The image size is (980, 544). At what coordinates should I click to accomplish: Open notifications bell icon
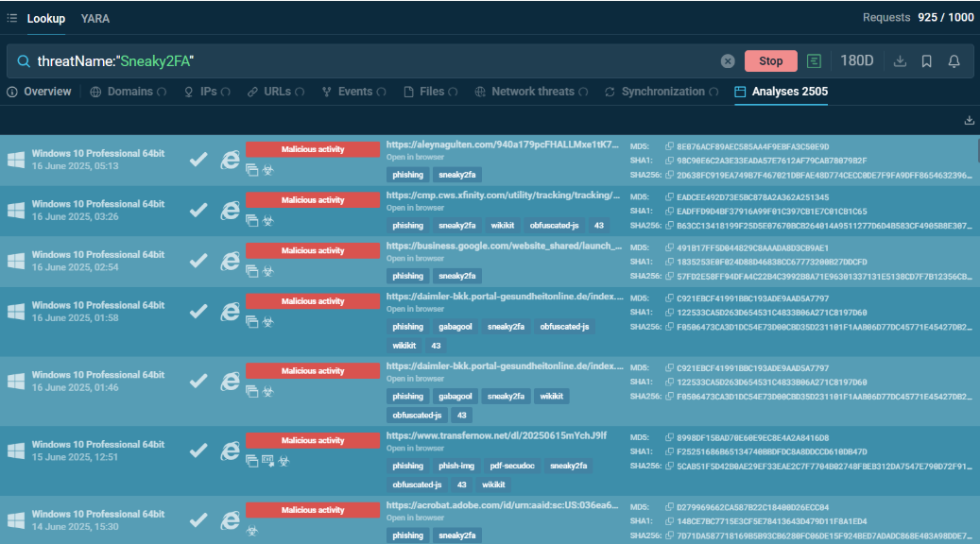954,61
